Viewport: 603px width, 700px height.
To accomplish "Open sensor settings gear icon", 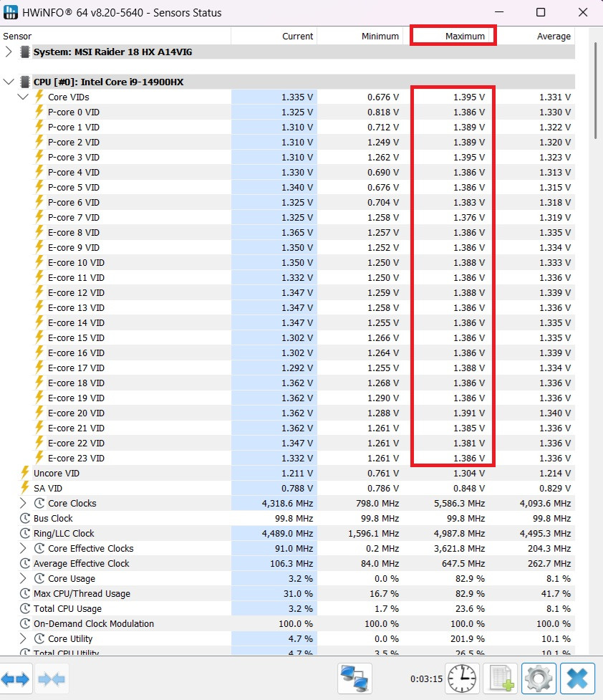I will tap(539, 679).
